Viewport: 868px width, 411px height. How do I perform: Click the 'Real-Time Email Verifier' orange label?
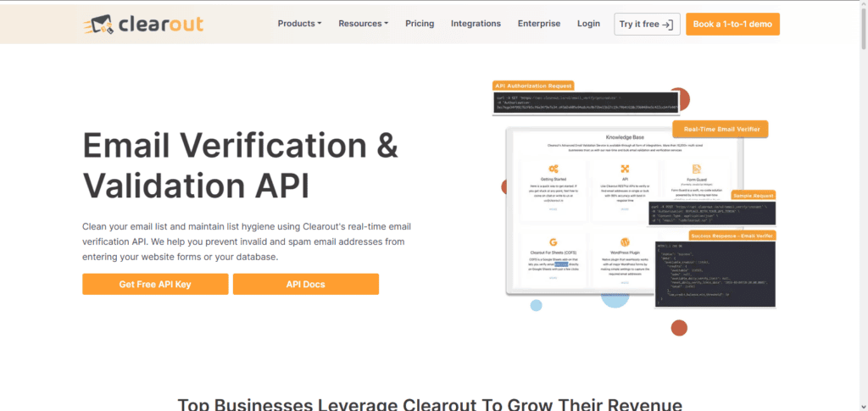click(x=721, y=130)
